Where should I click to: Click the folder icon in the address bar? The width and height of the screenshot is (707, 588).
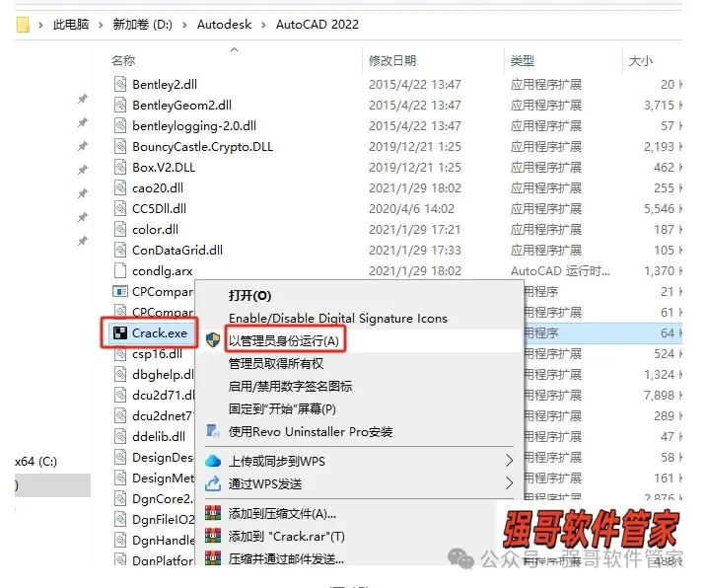pos(23,25)
